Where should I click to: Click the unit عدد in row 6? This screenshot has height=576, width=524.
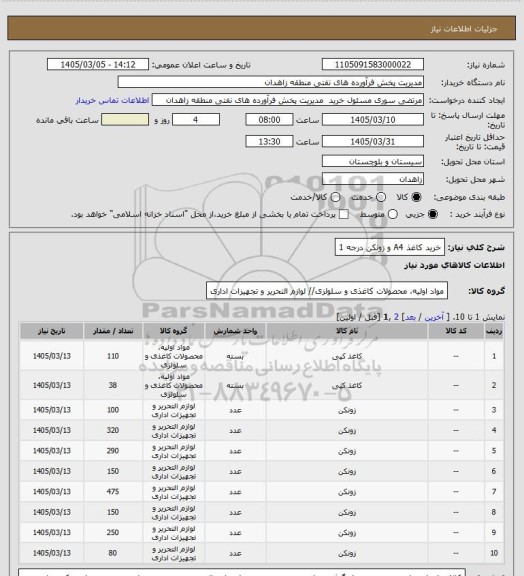(x=235, y=471)
